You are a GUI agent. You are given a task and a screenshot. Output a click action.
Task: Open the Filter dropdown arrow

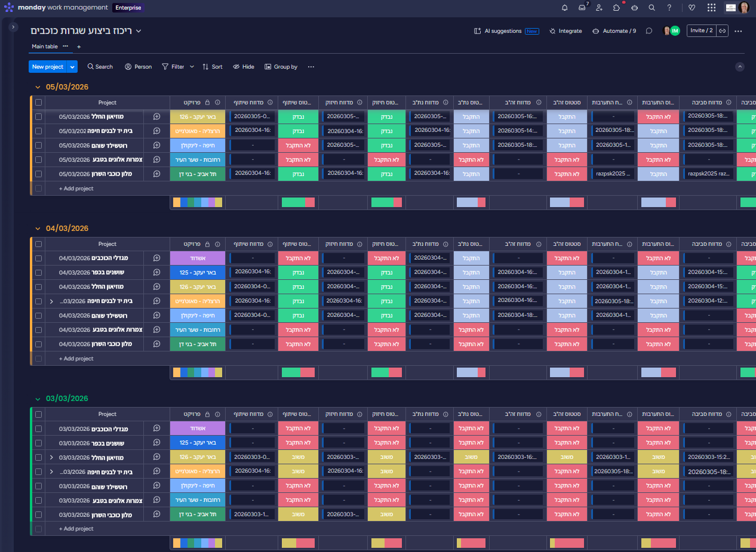(192, 67)
